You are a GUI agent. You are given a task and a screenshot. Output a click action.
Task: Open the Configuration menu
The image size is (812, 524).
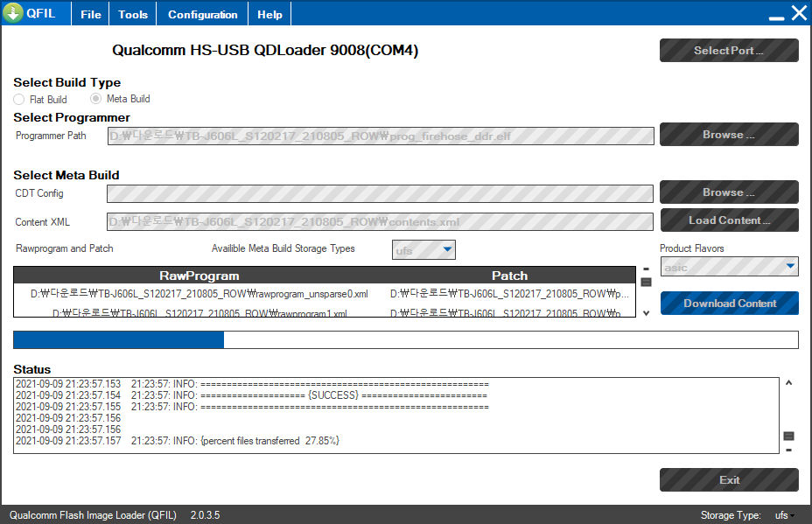pos(202,15)
